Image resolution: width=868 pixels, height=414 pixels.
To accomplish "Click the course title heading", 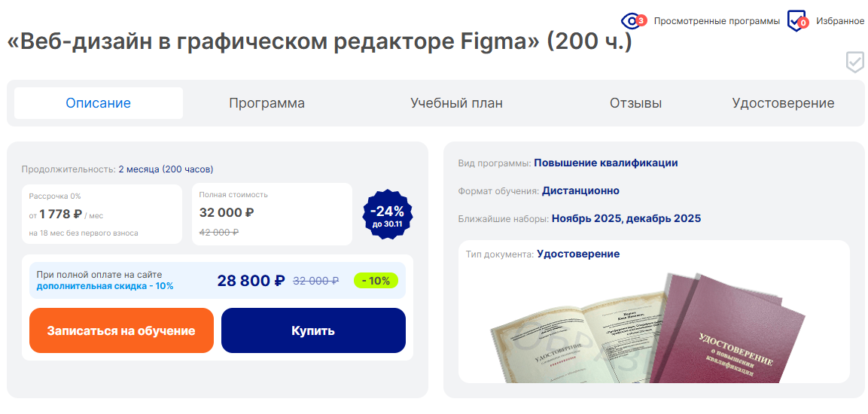I will pyautogui.click(x=319, y=42).
